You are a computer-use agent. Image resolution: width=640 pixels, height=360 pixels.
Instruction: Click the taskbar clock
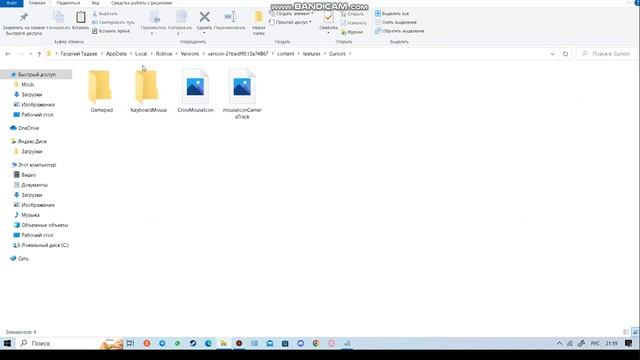pos(611,344)
